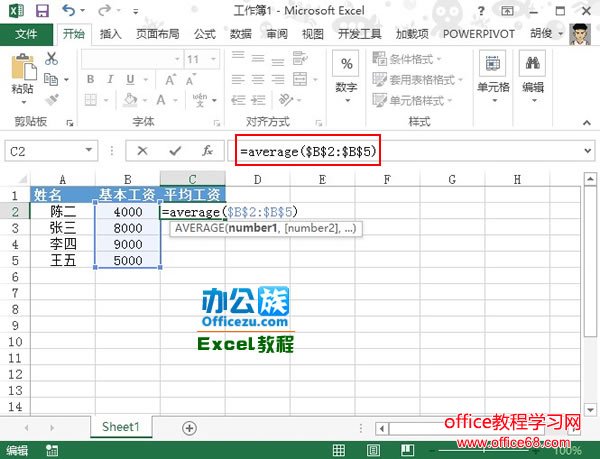Switch to the 插入 Insert tab
This screenshot has width=600, height=459.
click(x=110, y=34)
